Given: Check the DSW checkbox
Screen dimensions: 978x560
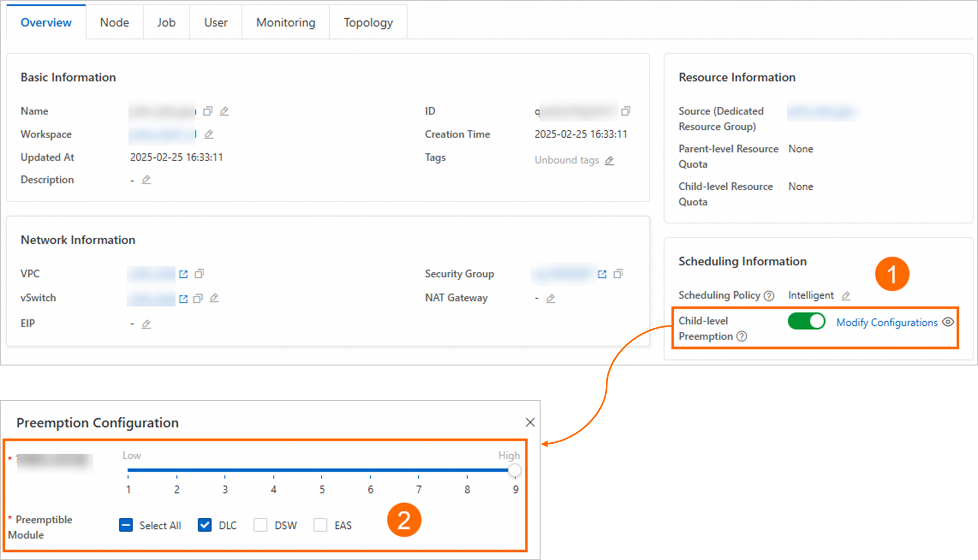Looking at the screenshot, I should coord(260,525).
